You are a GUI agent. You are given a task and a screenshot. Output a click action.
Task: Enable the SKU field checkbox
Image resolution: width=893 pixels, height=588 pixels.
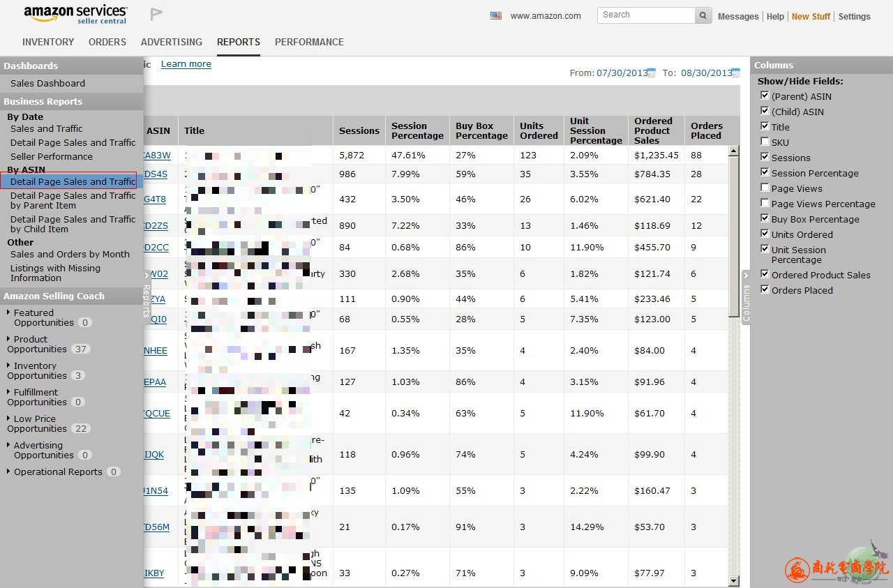(765, 142)
